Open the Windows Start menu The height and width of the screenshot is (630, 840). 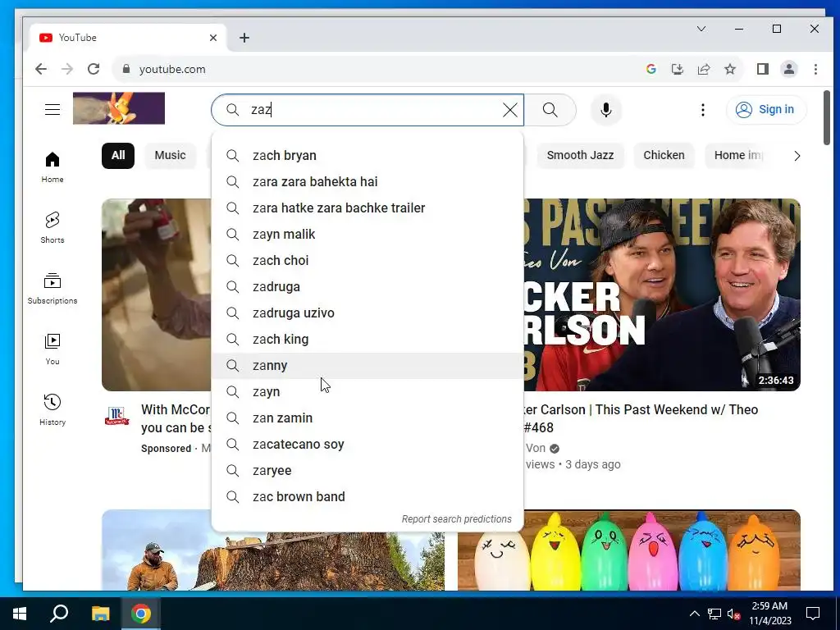pyautogui.click(x=20, y=614)
